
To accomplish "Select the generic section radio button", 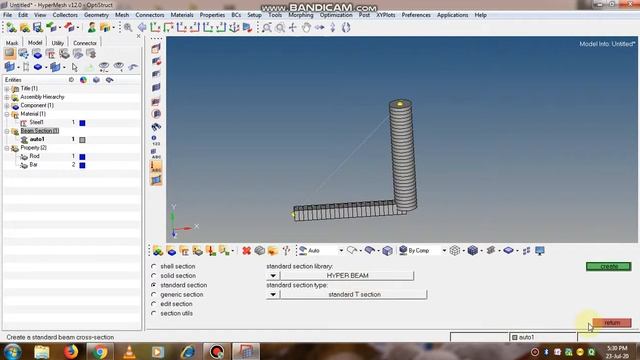I will [x=153, y=294].
